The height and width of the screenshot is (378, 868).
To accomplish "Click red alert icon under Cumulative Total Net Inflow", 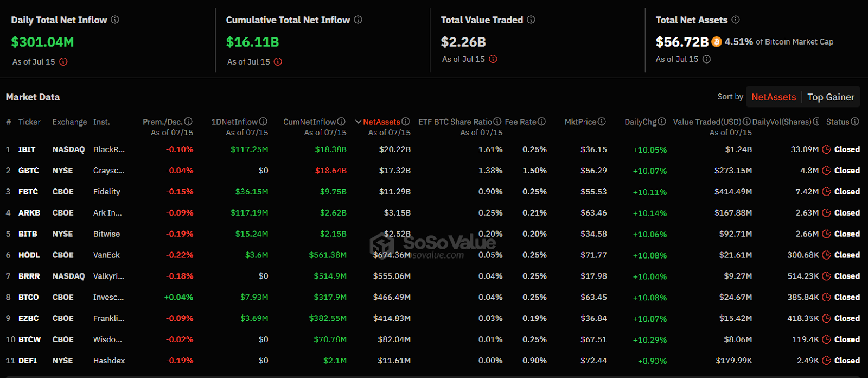I will click(278, 61).
